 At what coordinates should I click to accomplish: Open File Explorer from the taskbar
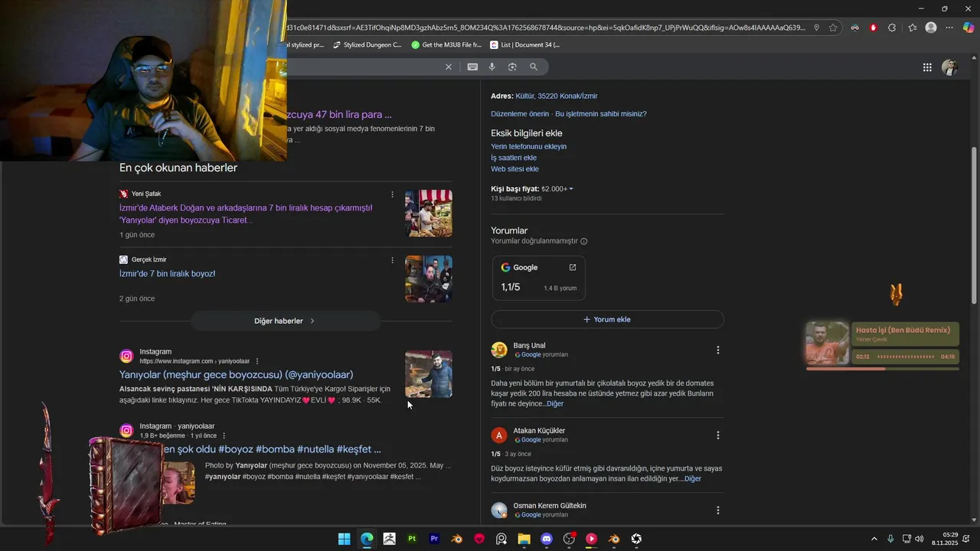[524, 539]
